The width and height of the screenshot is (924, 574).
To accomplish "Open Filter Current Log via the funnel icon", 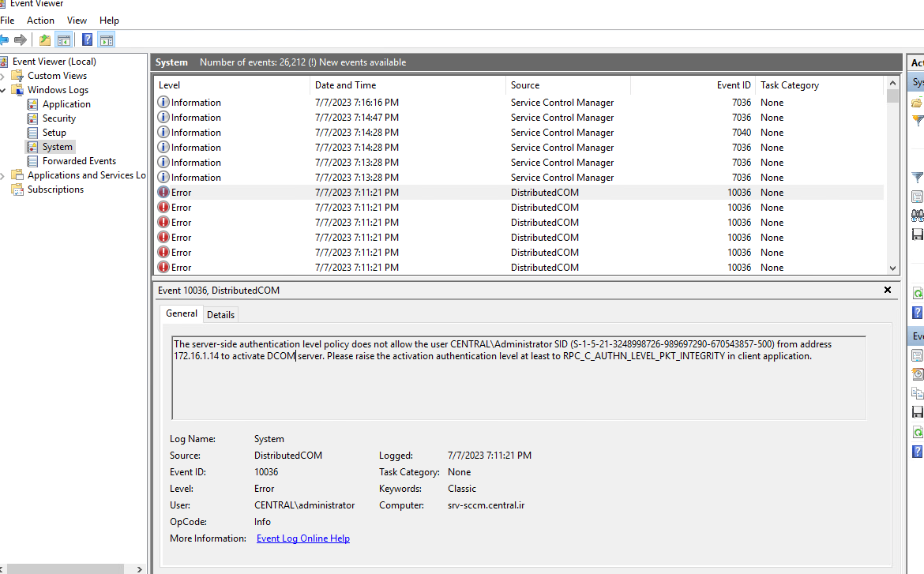I will point(916,177).
